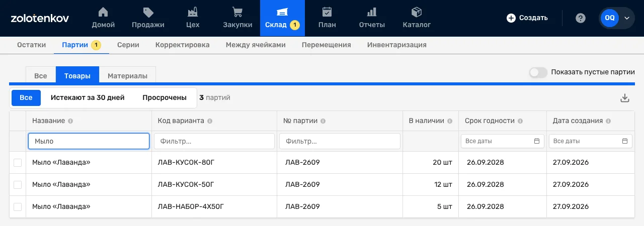
Task: Click calendar icon in Срок годности filter
Action: (537, 141)
